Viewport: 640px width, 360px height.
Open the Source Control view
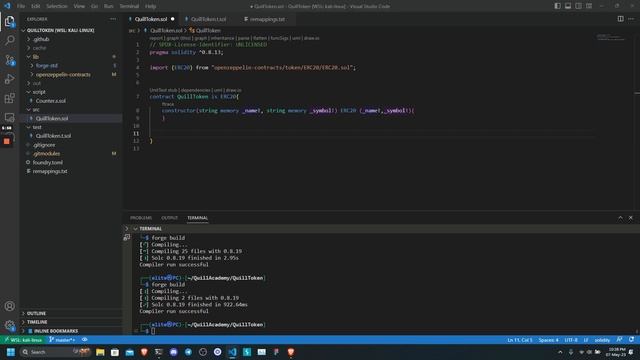tap(9, 60)
